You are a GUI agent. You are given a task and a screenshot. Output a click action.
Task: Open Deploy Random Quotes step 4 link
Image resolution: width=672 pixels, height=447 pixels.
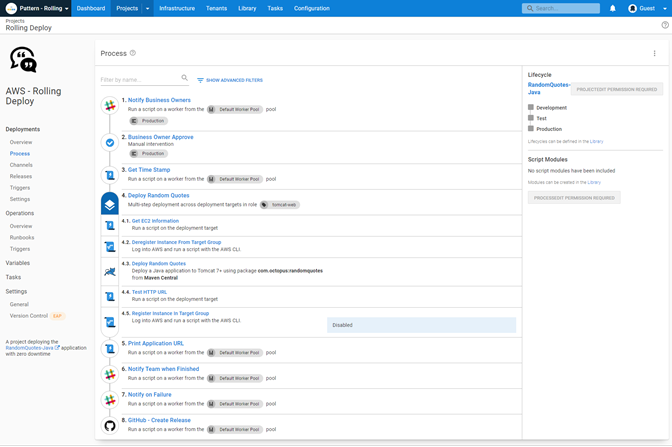pyautogui.click(x=159, y=195)
